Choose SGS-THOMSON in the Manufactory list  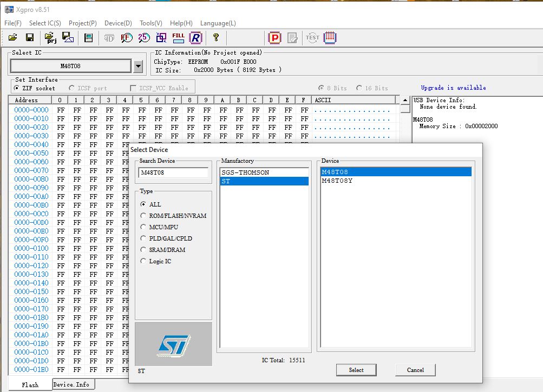[264, 172]
